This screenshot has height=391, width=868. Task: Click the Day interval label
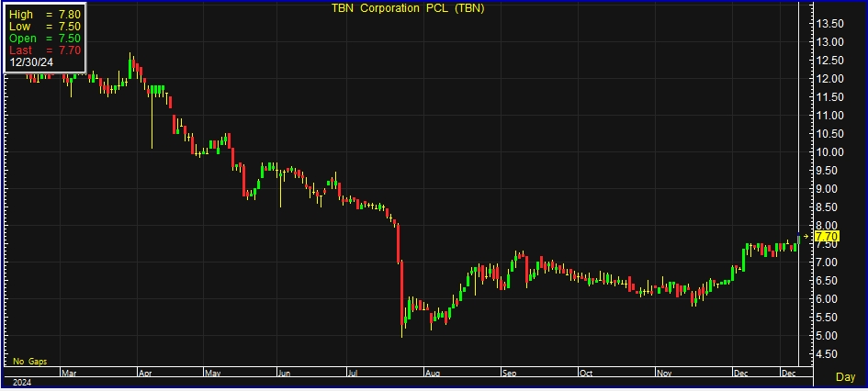pos(845,377)
